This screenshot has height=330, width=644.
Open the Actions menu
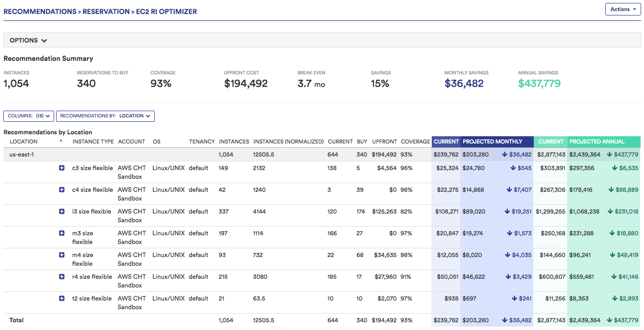623,9
